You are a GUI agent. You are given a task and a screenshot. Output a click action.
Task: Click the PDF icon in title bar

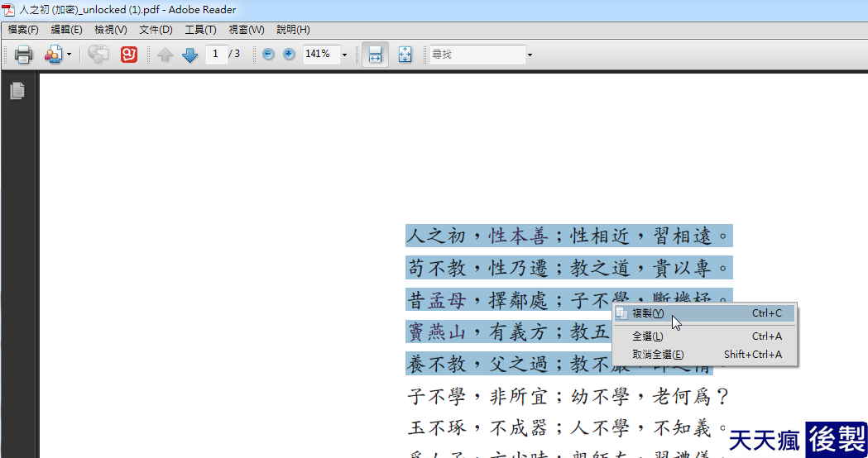(8, 9)
